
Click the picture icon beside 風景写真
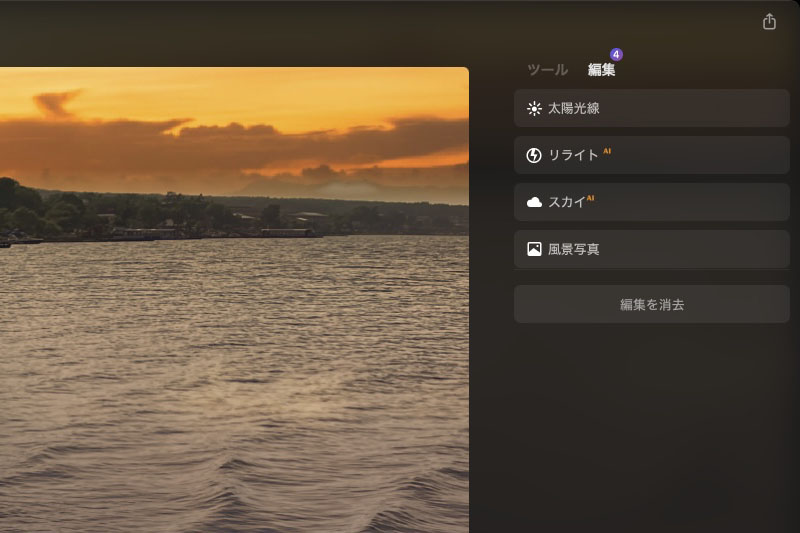click(x=534, y=249)
